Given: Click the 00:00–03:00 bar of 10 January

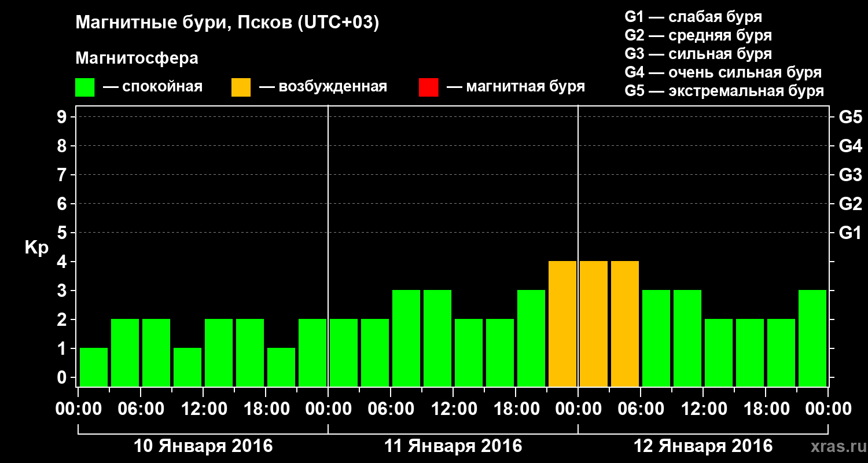Looking at the screenshot, I should click(94, 367).
